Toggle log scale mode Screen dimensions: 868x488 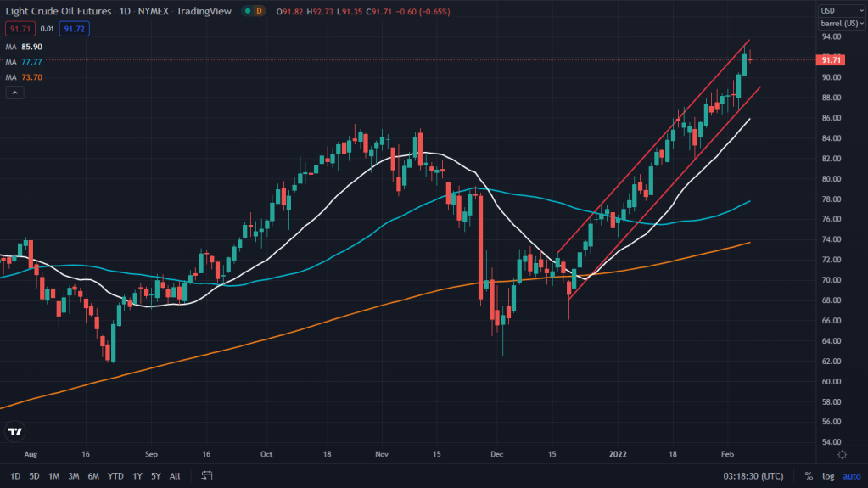[827, 476]
